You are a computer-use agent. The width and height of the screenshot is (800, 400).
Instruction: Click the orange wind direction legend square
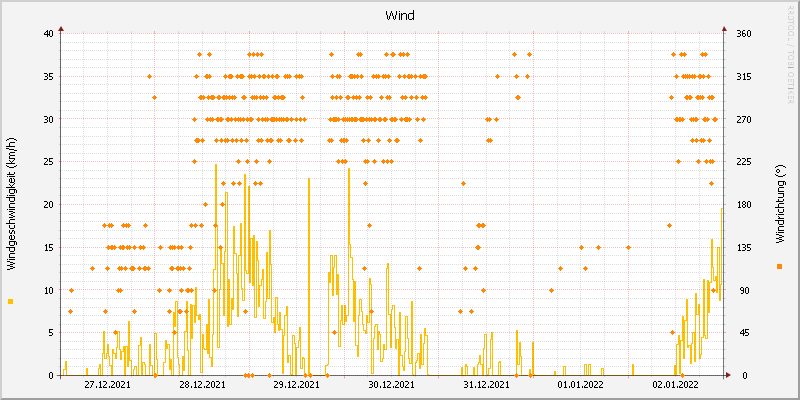779,266
